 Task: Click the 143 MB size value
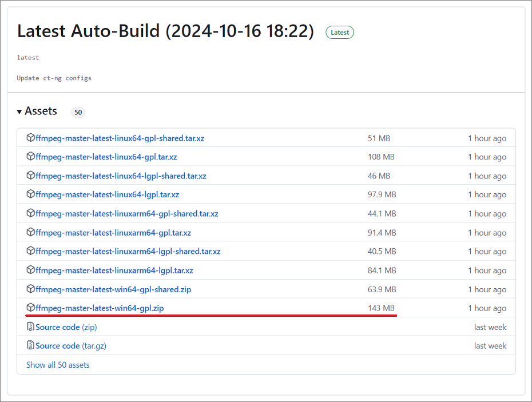[x=381, y=308]
